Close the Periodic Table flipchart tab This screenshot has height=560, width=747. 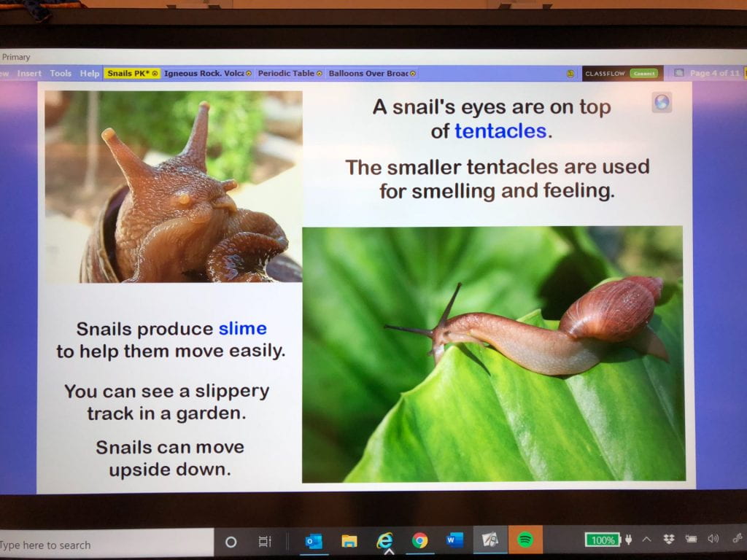pyautogui.click(x=320, y=74)
